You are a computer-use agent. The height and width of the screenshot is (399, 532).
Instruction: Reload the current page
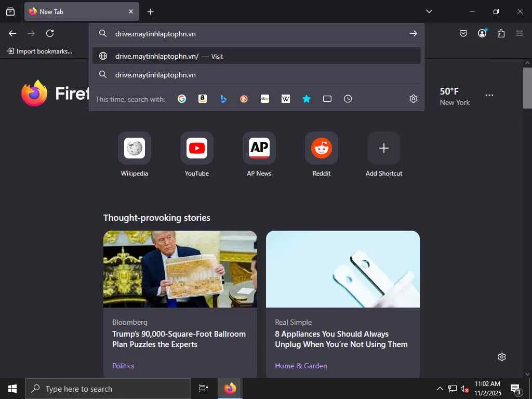click(x=50, y=33)
